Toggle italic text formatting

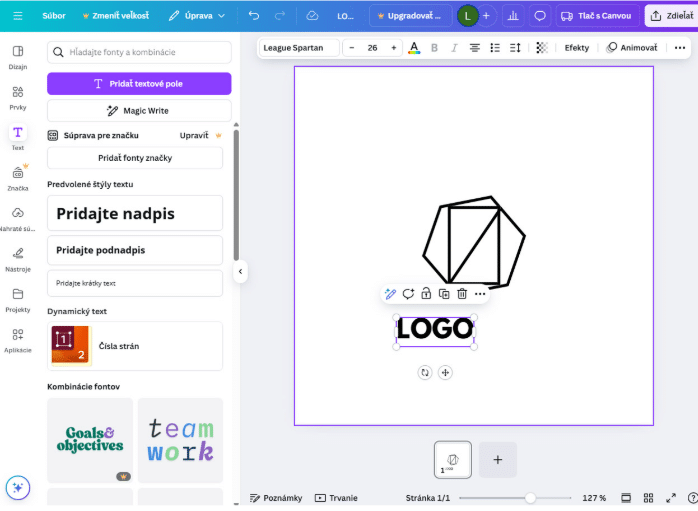coord(453,48)
